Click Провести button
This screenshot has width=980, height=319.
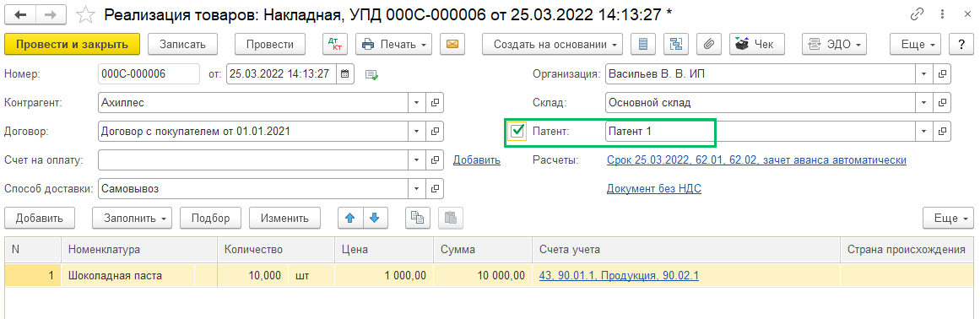pos(270,45)
